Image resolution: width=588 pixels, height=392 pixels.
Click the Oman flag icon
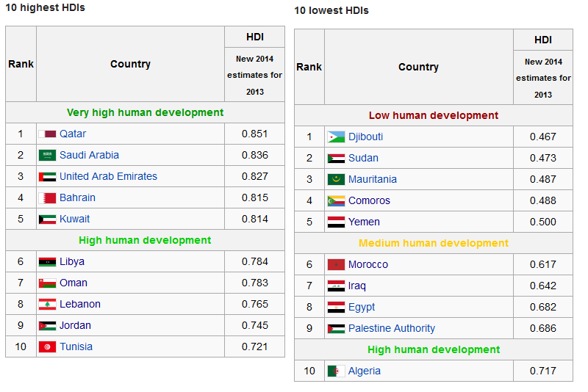tap(47, 283)
